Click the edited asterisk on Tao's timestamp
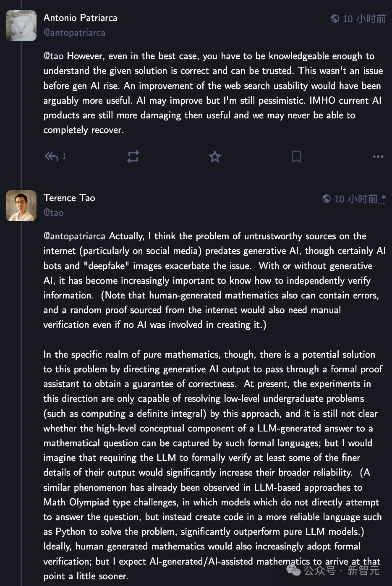392x586 pixels. tap(383, 198)
